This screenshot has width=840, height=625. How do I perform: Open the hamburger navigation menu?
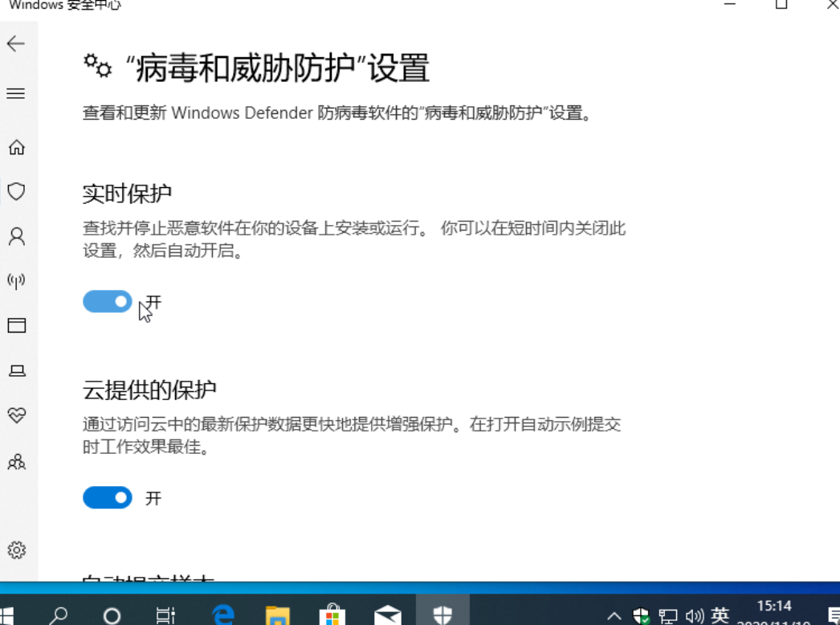pyautogui.click(x=16, y=94)
